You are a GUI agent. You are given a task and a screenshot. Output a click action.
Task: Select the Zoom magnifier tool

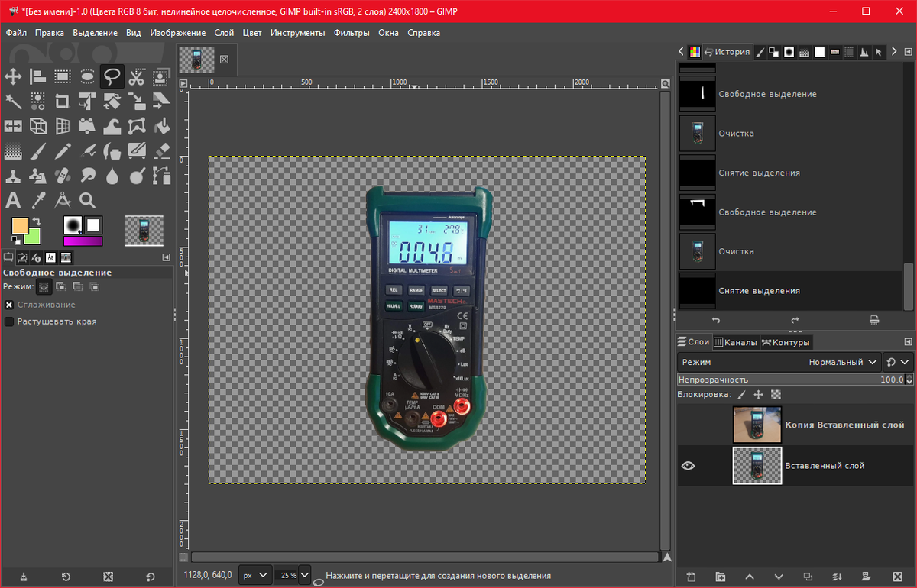point(88,201)
